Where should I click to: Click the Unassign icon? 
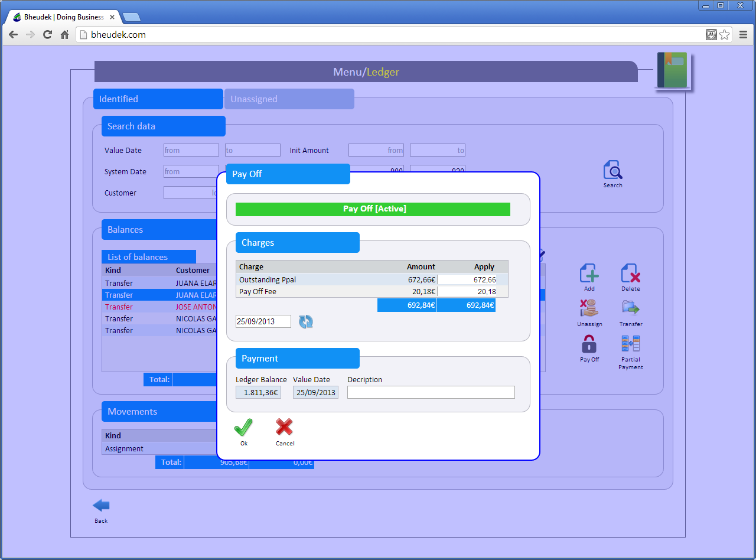pos(589,309)
